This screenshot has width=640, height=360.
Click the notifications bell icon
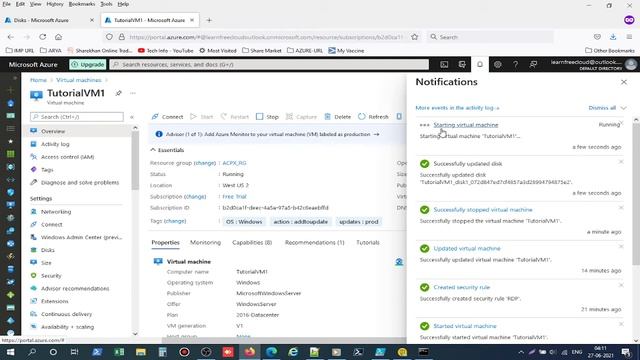(480, 64)
